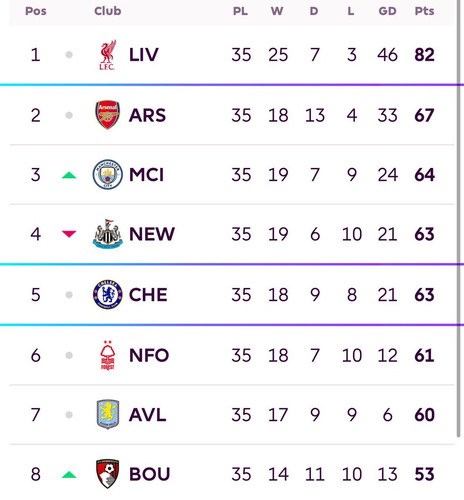The image size is (464, 500).
Task: Select the Nottingham Forest logo
Action: (x=107, y=355)
